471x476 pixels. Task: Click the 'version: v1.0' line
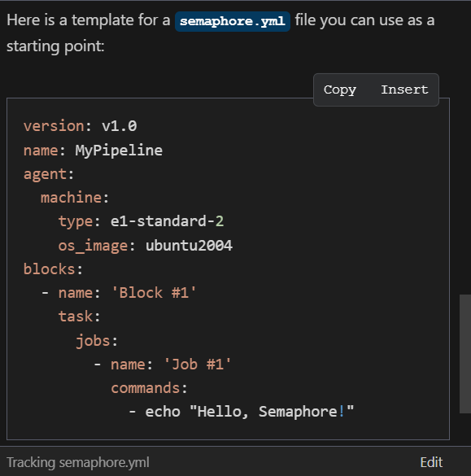(x=81, y=126)
